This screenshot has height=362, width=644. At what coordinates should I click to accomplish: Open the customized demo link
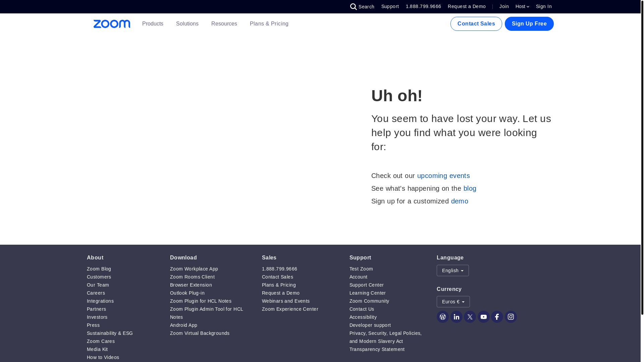[x=460, y=201]
